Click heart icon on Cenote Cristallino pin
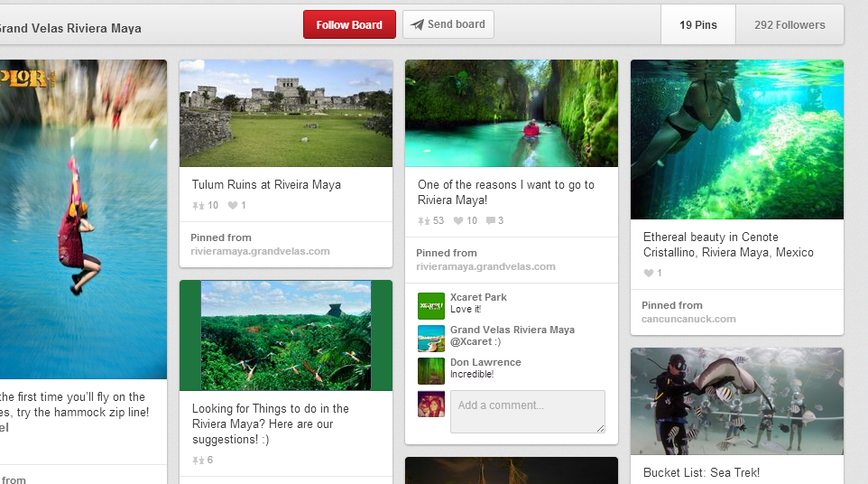Screen dimensions: 868x484 [648, 273]
